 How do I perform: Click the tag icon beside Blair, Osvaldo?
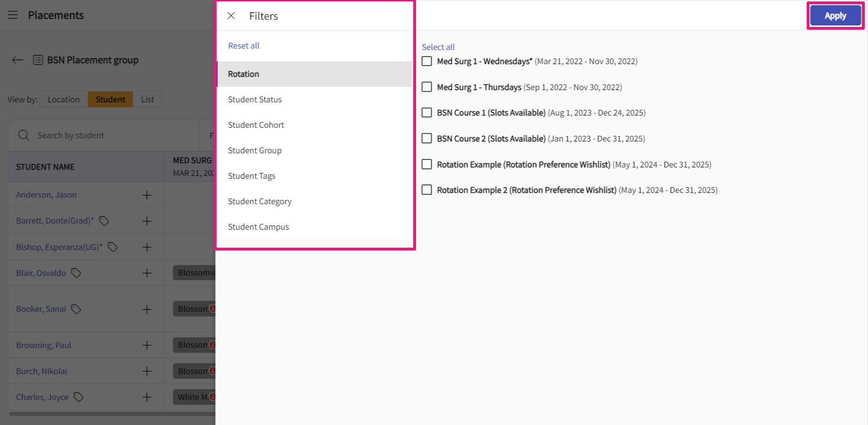pyautogui.click(x=76, y=273)
